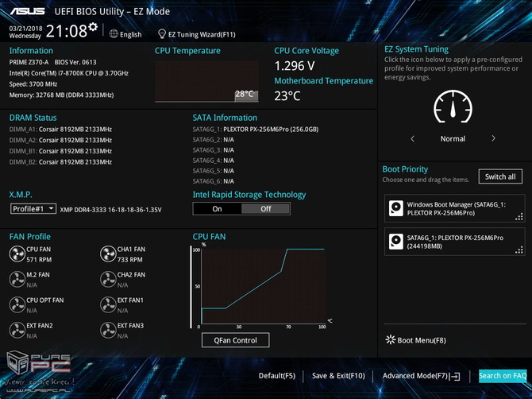Click the CPU OPT FAN icon

[x=17, y=305]
